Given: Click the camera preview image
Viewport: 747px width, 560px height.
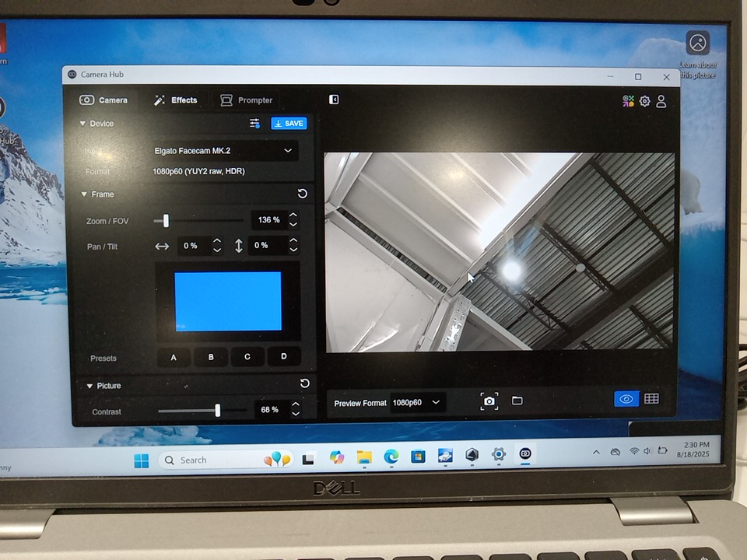Looking at the screenshot, I should click(500, 252).
